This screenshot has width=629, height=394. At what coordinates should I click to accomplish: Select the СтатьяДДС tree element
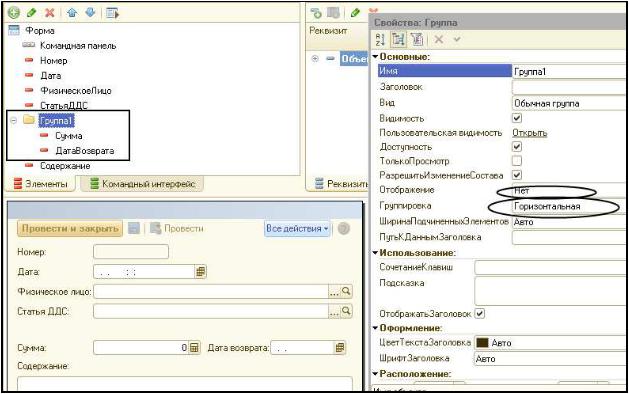tap(64, 106)
